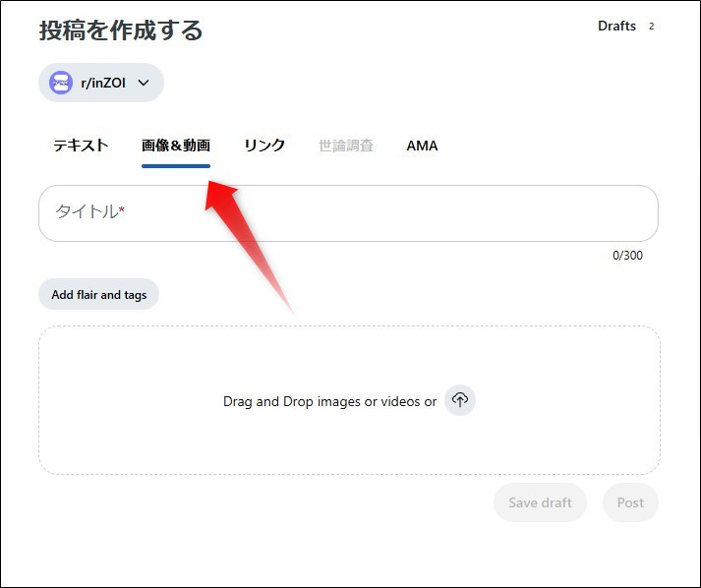Switch to the AMA tab
Screen dimensions: 701x588
(x=422, y=146)
